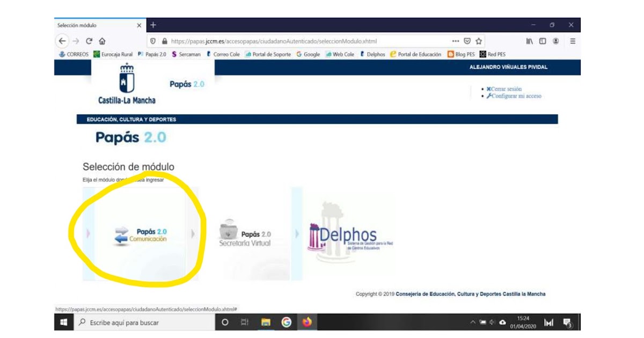This screenshot has width=644, height=338.
Task: Show site security padlock info
Action: (164, 41)
